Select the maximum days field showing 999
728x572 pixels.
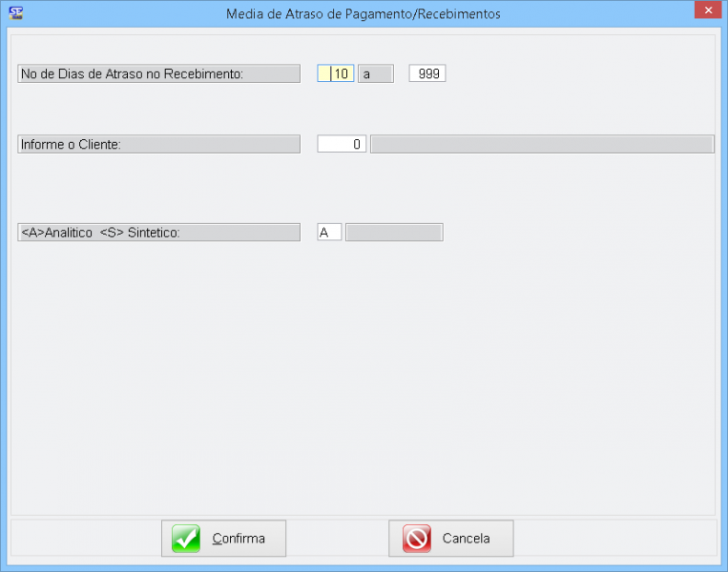point(427,73)
